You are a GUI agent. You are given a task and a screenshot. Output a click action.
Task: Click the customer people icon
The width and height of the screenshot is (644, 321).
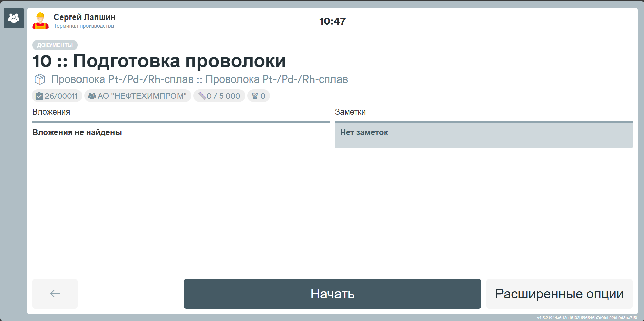[x=92, y=96]
